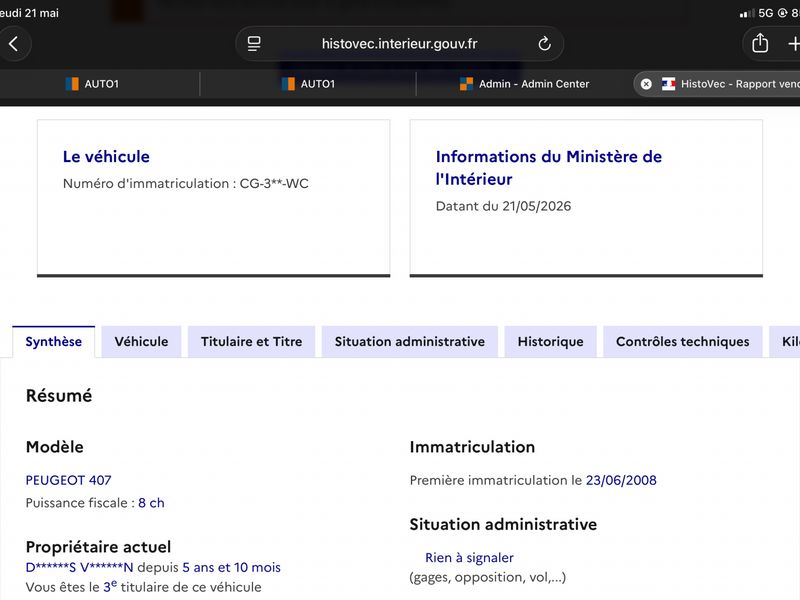
Task: Click the Le véhicule card heading
Action: point(106,157)
